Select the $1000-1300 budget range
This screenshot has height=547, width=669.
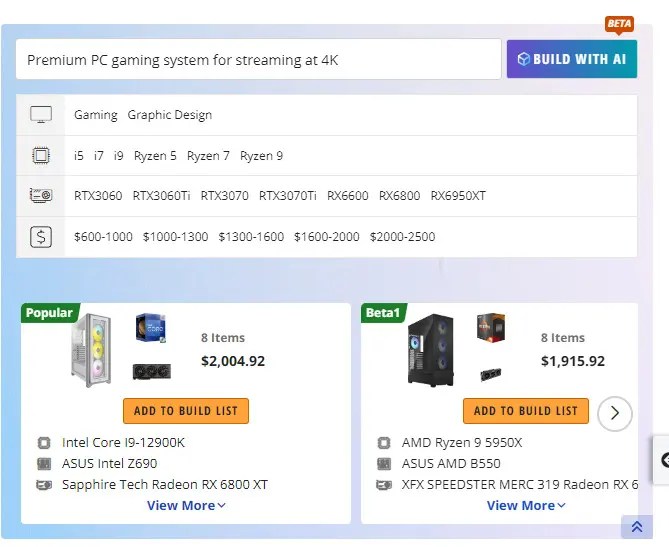[175, 237]
